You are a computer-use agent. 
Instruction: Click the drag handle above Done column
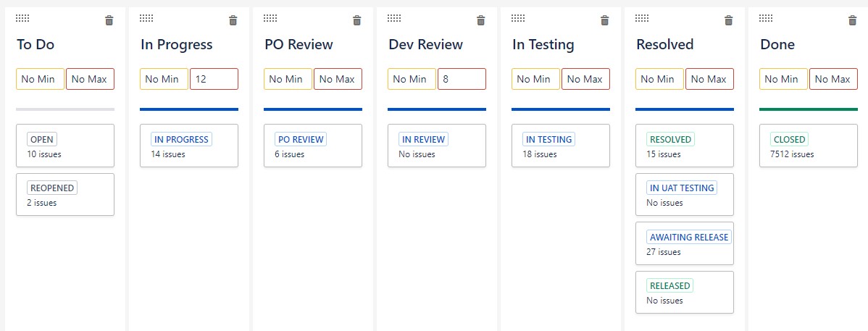767,18
